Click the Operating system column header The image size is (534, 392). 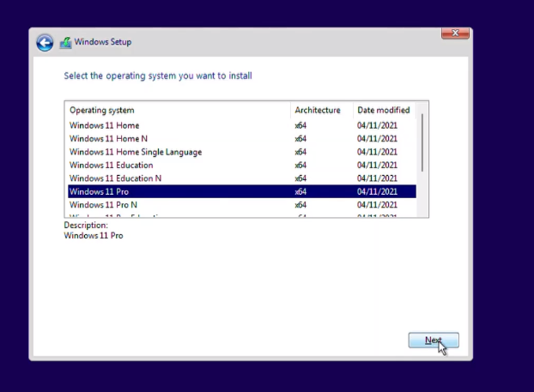[101, 111]
